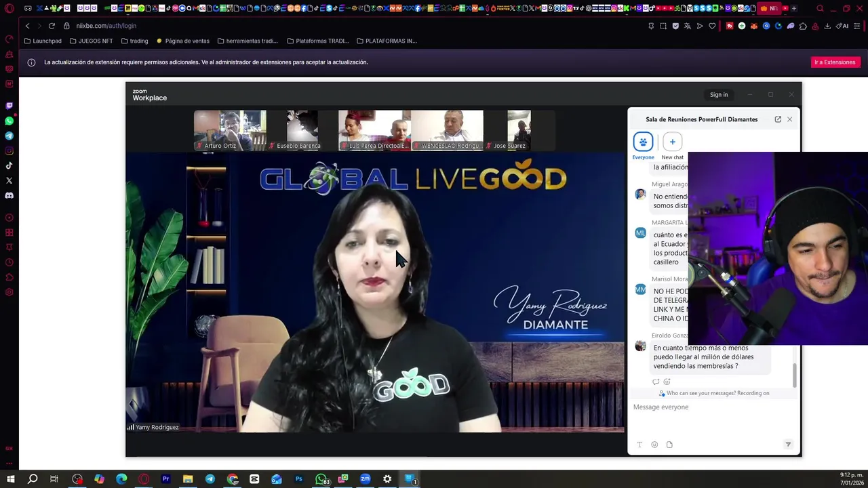Open TikTok in Opera sidebar

9,165
